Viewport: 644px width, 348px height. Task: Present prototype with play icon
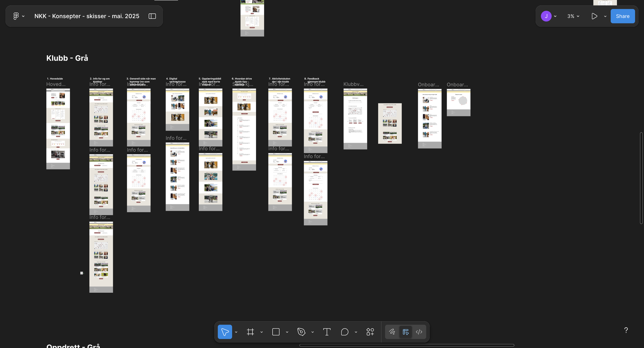click(594, 16)
